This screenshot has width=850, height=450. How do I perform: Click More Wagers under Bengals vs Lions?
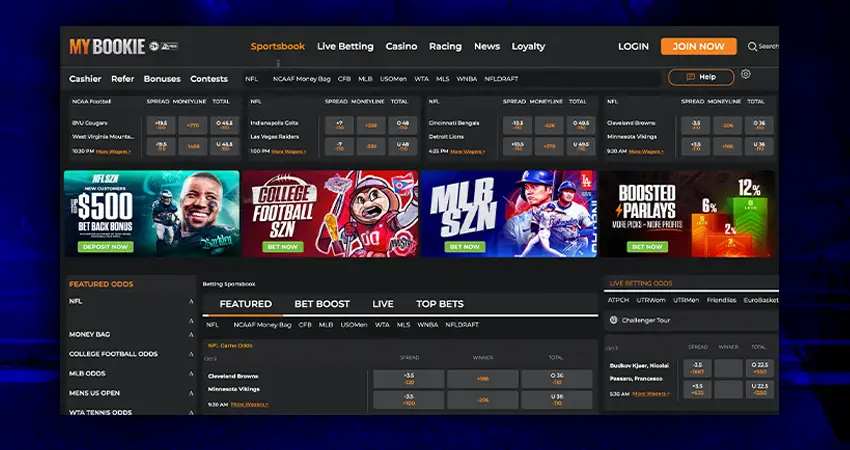pos(467,152)
